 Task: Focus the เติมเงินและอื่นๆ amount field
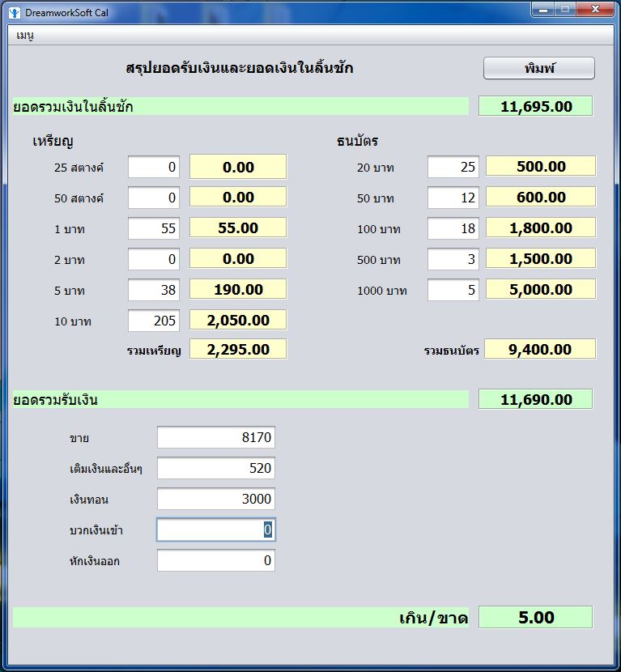pyautogui.click(x=216, y=469)
